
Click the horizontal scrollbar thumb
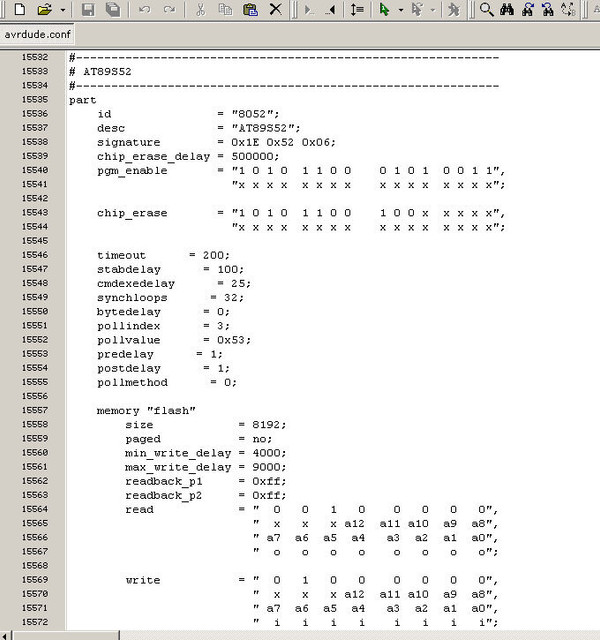(x=66, y=636)
